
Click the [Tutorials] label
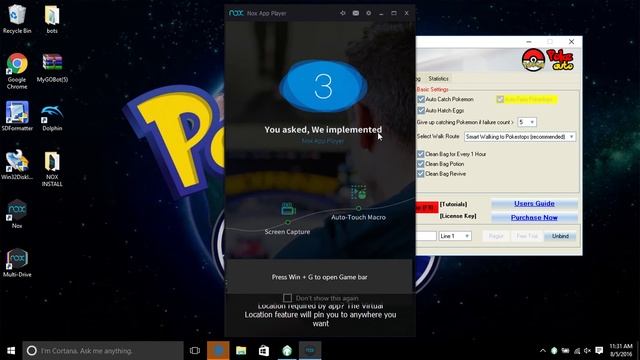(453, 204)
